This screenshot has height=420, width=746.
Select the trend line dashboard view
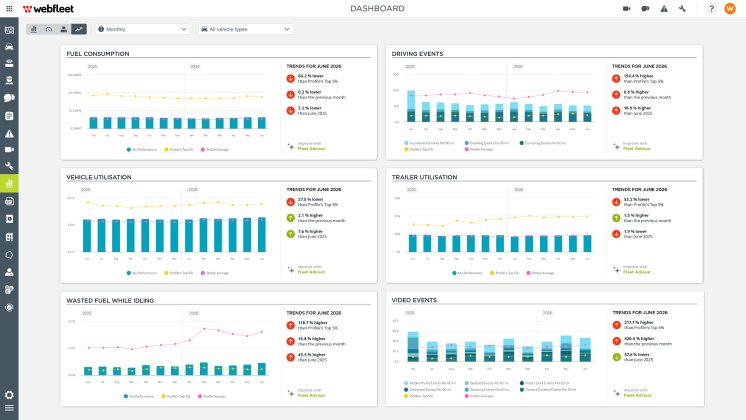[x=79, y=29]
